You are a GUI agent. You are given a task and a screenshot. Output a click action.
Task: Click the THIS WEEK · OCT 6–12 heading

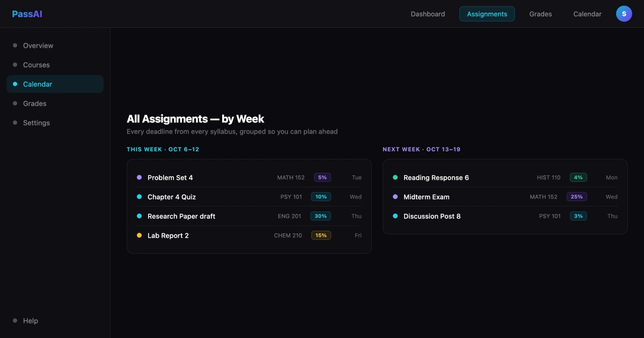pos(163,150)
